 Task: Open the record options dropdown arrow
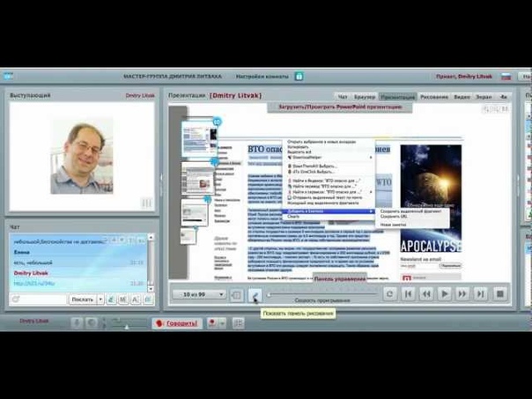click(222, 323)
